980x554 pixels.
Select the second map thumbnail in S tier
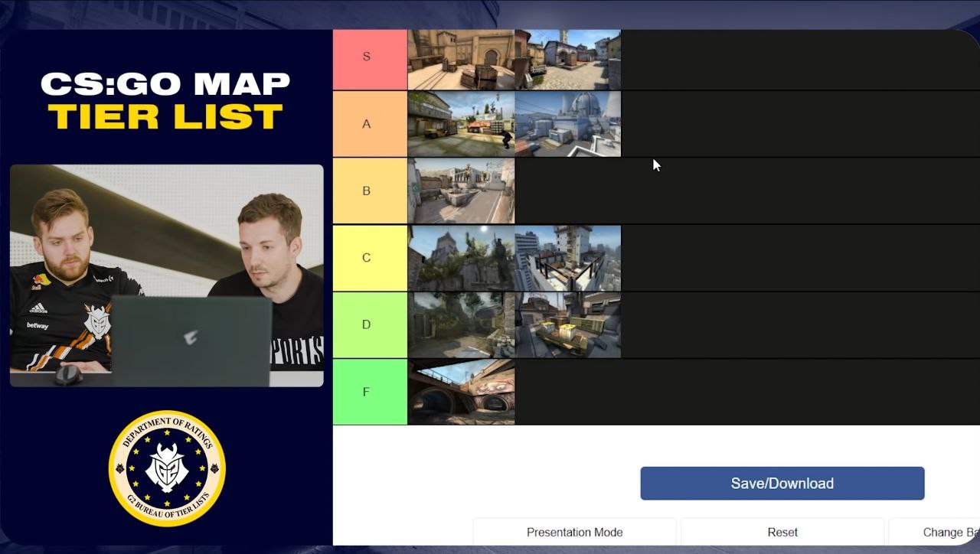pos(567,60)
